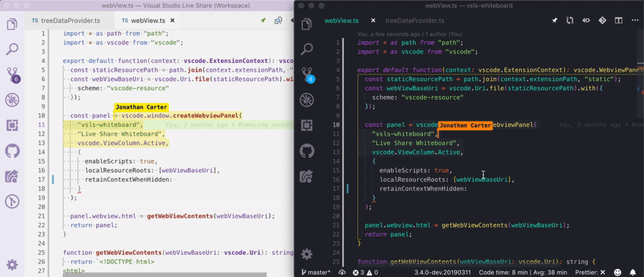Toggle the Prettier status bar item

[590, 272]
